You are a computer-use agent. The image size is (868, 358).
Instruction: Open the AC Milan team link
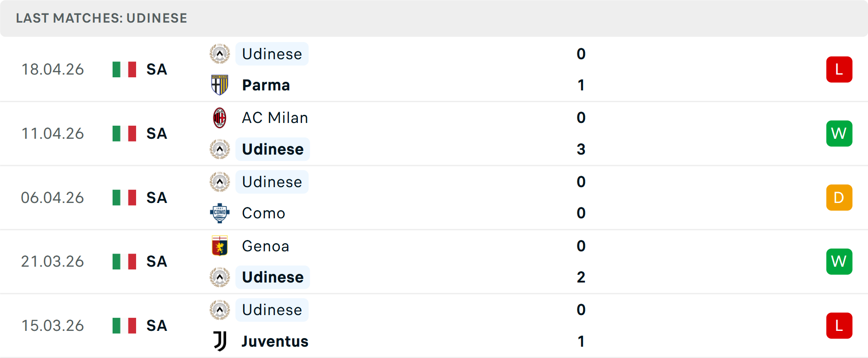coord(275,118)
